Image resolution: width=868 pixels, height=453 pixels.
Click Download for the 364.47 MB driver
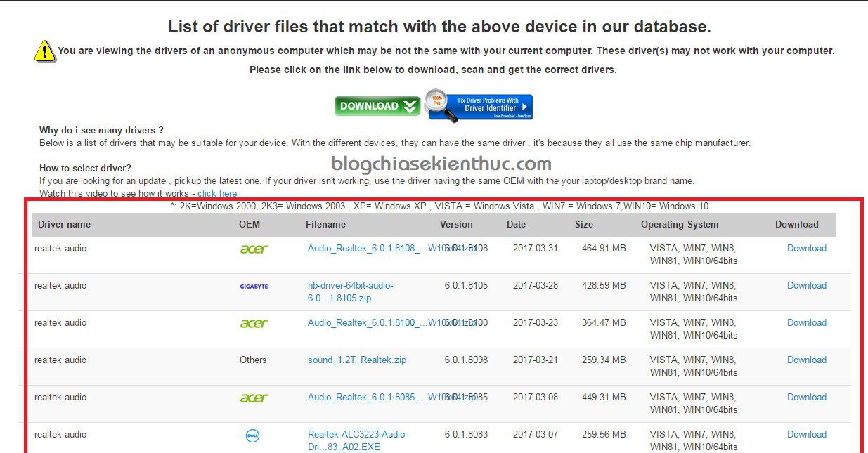807,322
